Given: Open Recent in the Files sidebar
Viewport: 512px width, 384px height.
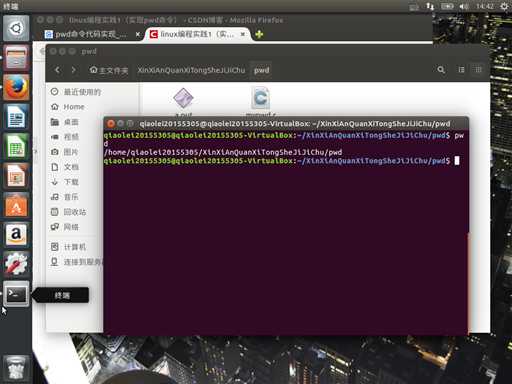Looking at the screenshot, I should tap(76, 92).
